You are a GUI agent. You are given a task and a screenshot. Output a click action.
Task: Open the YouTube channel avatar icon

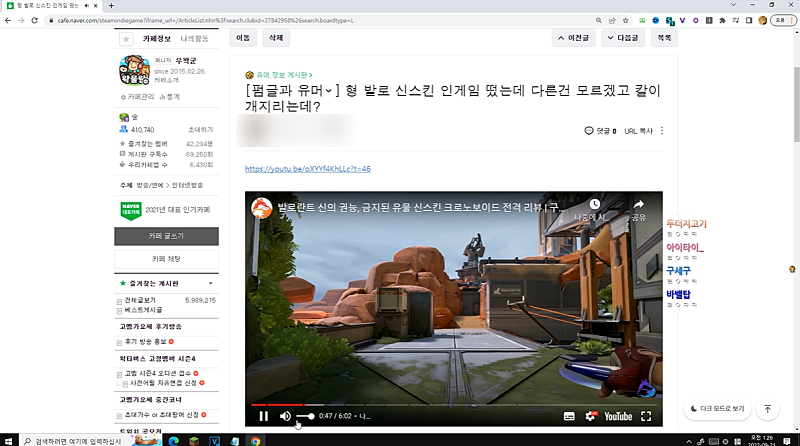click(261, 206)
